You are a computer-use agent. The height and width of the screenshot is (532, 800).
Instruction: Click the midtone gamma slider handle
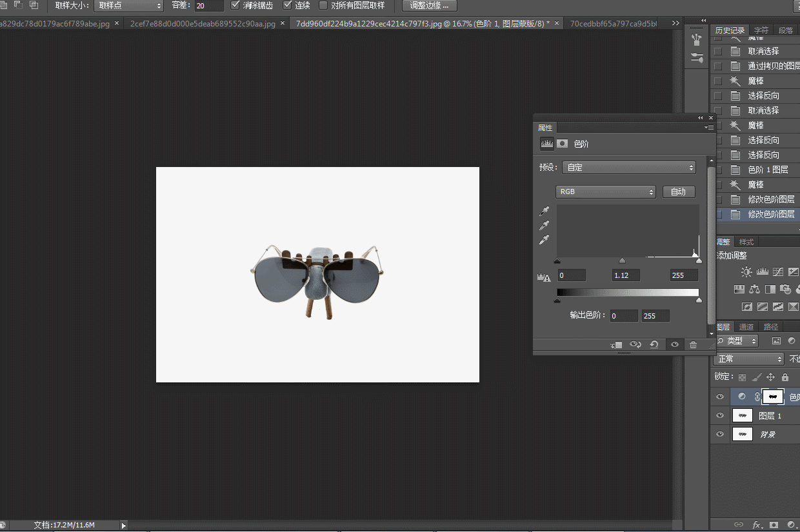click(x=622, y=261)
